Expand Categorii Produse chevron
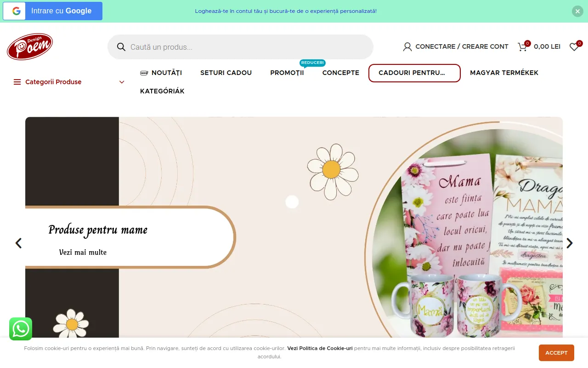Screen dimensions: 588x368 pyautogui.click(x=122, y=82)
